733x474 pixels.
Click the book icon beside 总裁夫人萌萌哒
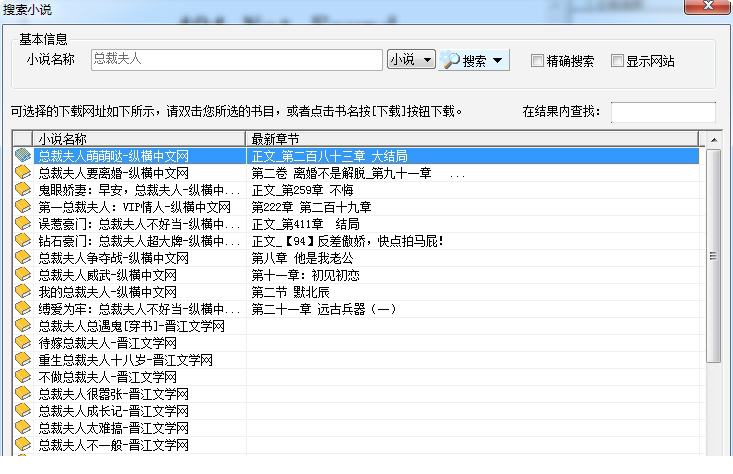pyautogui.click(x=22, y=155)
